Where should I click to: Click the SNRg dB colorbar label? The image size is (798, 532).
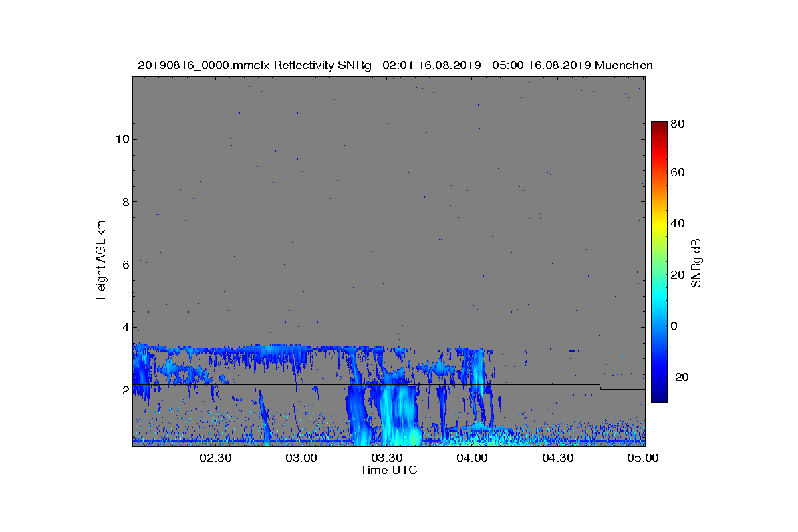[696, 263]
